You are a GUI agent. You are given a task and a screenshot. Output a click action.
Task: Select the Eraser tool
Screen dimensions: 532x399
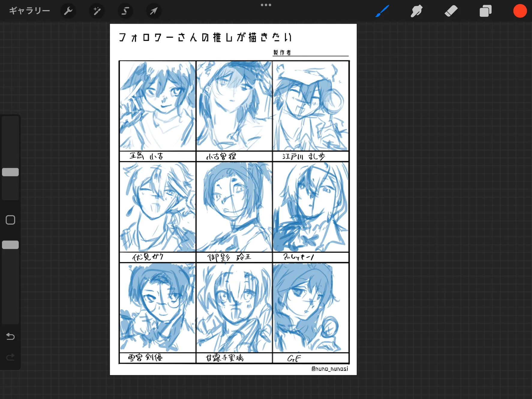tap(451, 11)
